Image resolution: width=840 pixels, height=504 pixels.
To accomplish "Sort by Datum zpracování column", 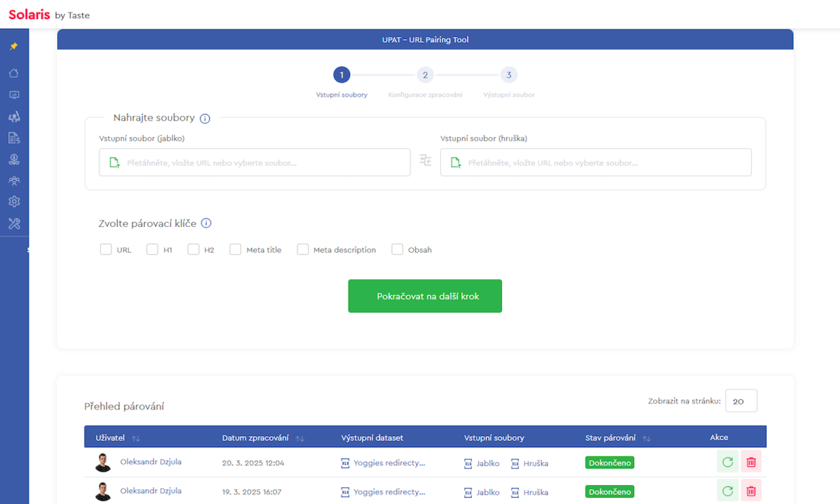I will coord(300,438).
